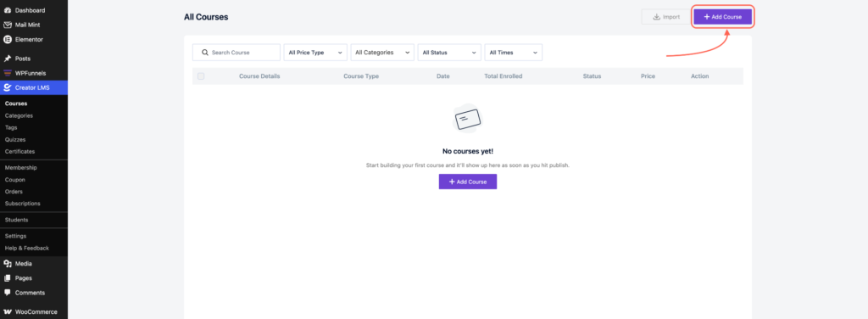Click the Elementor logo icon
Image resolution: width=868 pixels, height=319 pixels.
pyautogui.click(x=8, y=39)
